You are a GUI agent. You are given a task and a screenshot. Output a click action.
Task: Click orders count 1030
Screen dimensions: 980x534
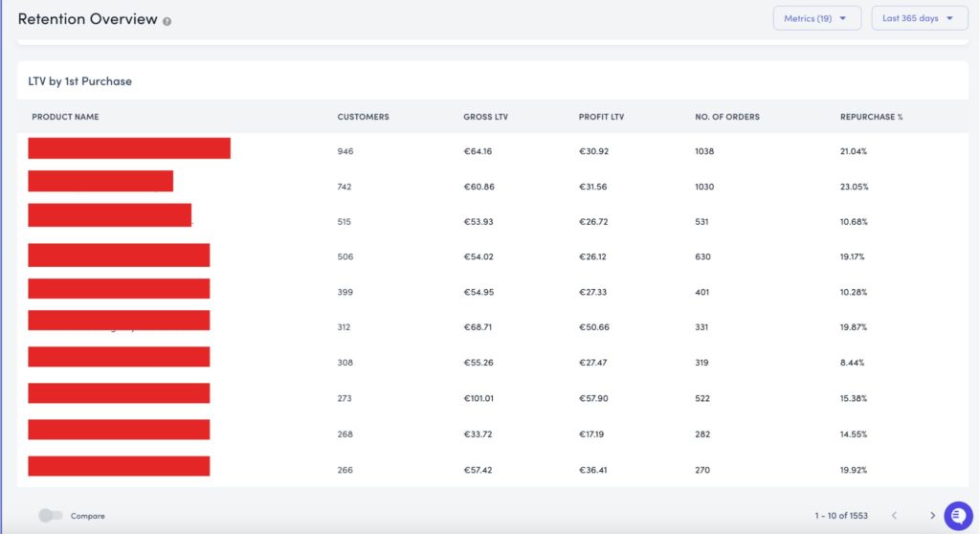click(x=704, y=187)
